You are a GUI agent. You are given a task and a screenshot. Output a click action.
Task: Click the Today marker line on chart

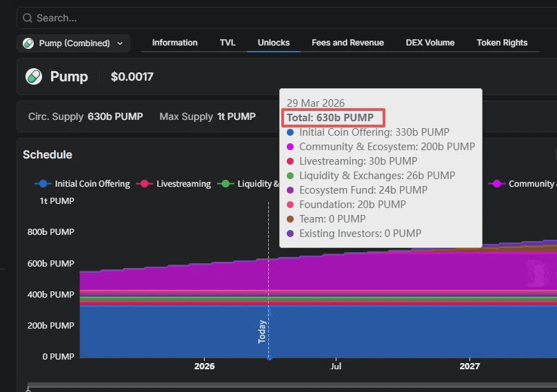coord(269,280)
